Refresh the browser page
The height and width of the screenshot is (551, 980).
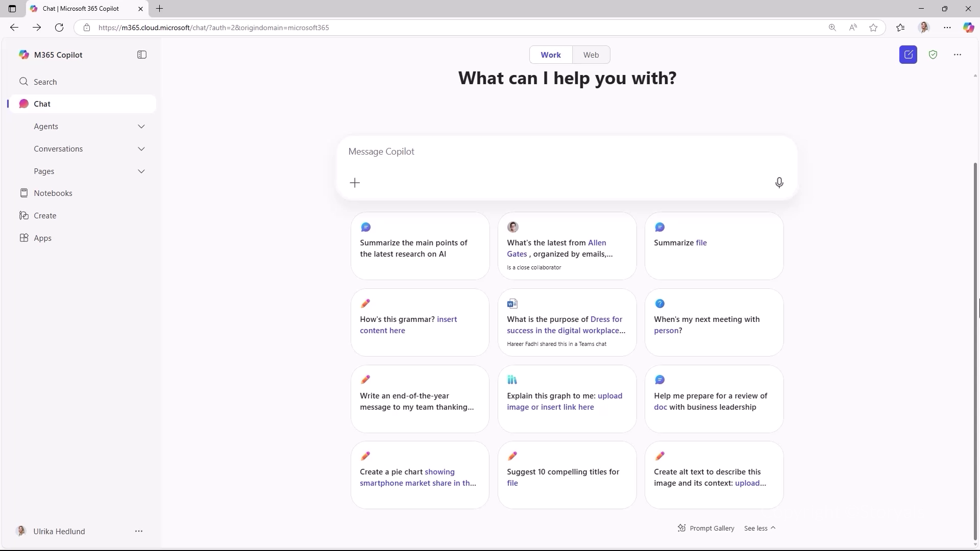(59, 28)
